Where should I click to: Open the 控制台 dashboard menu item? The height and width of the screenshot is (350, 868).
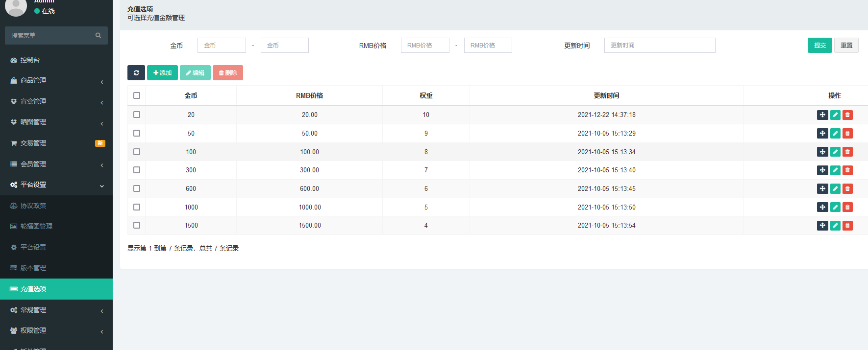coord(56,60)
